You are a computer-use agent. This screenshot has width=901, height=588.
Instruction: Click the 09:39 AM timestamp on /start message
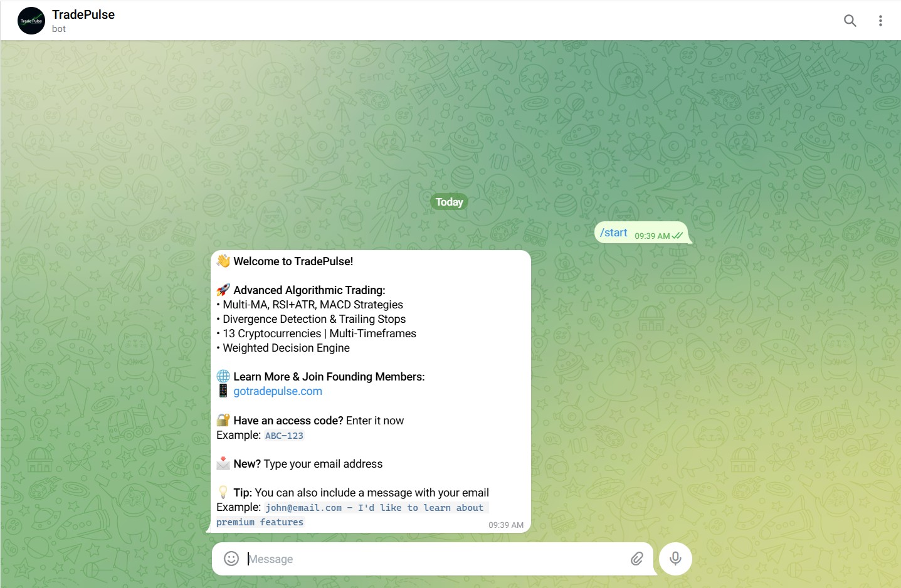click(652, 236)
